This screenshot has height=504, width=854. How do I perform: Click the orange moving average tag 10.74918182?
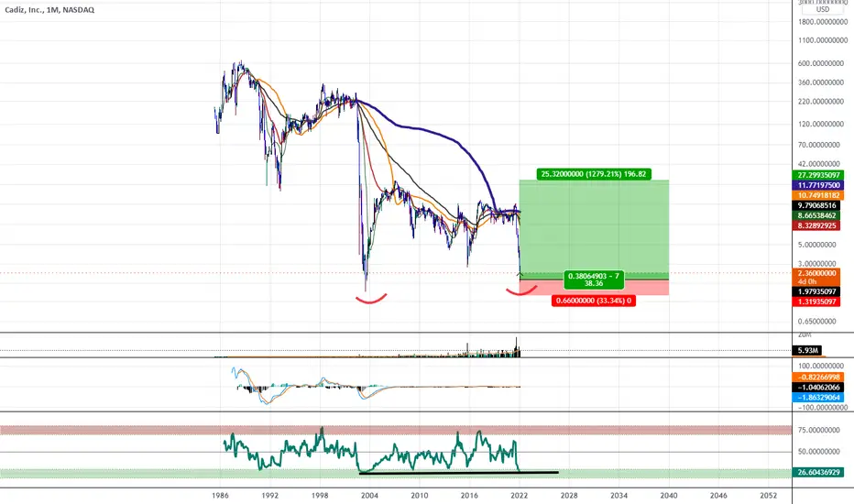(x=820, y=195)
